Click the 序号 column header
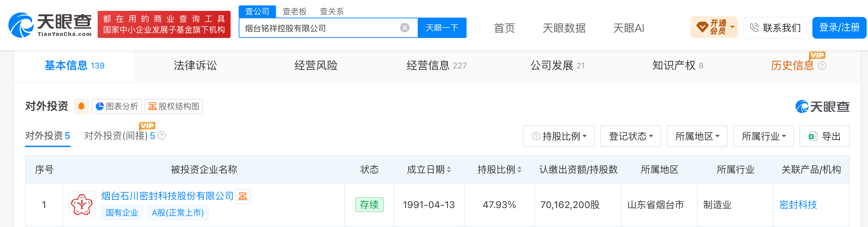The width and height of the screenshot is (868, 227). pos(44,169)
